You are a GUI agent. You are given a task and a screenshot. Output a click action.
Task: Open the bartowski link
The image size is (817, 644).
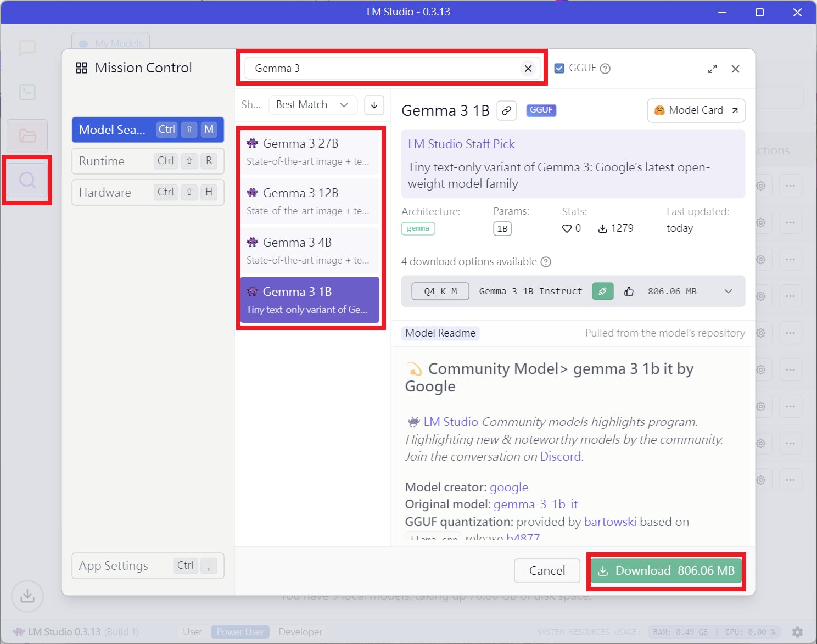(610, 522)
